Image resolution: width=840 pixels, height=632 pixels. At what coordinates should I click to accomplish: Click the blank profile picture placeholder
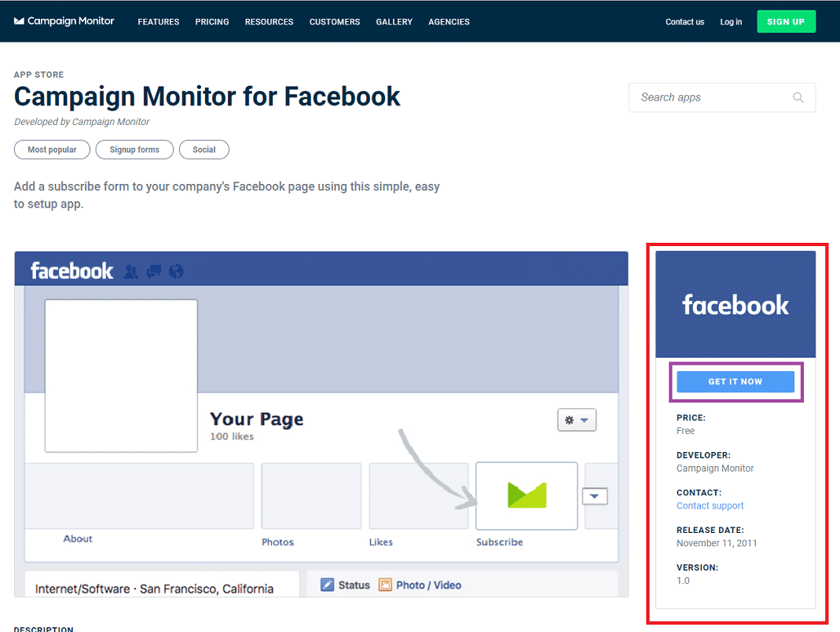pyautogui.click(x=121, y=376)
